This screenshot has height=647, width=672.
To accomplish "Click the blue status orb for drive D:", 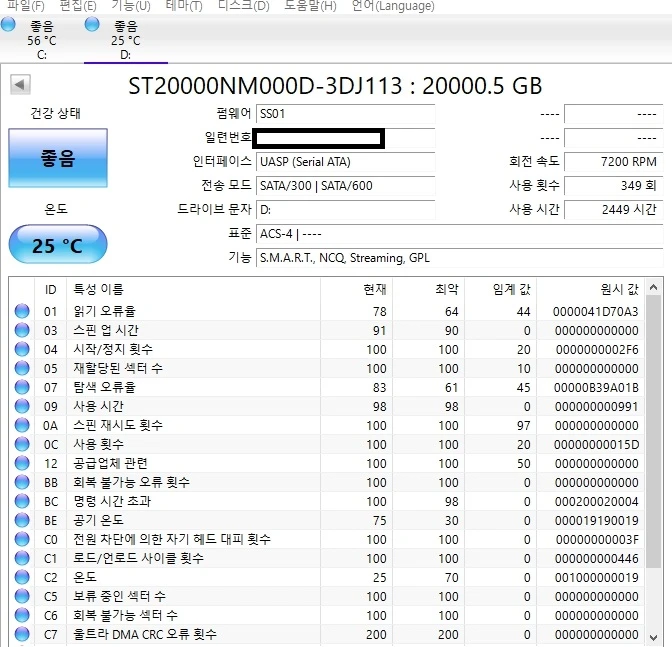I will tap(92, 24).
